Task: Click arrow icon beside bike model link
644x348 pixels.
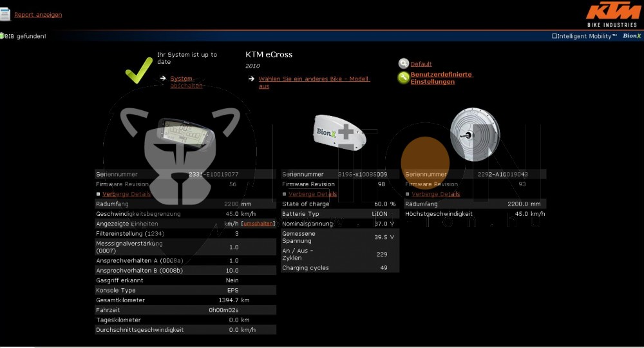Action: (x=251, y=79)
